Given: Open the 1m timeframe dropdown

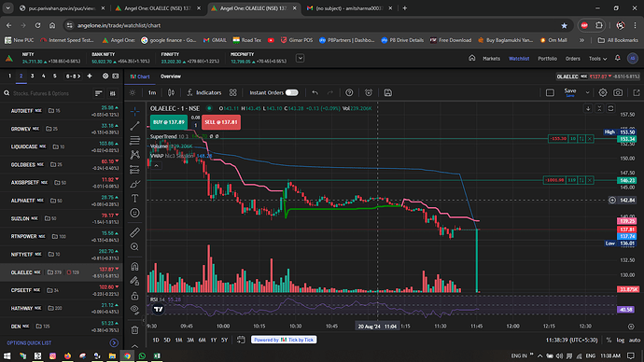Looking at the screenshot, I should tap(152, 92).
